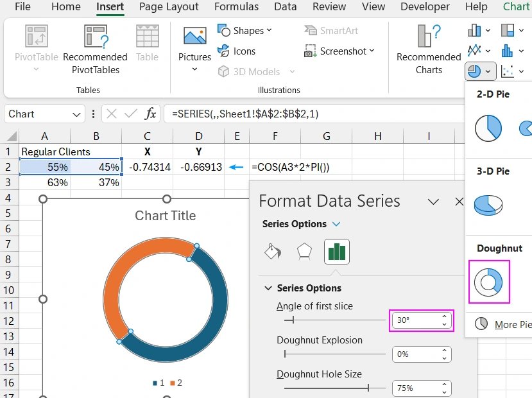
Task: Pick the basic 2-D Pie chart
Action: pyautogui.click(x=488, y=128)
